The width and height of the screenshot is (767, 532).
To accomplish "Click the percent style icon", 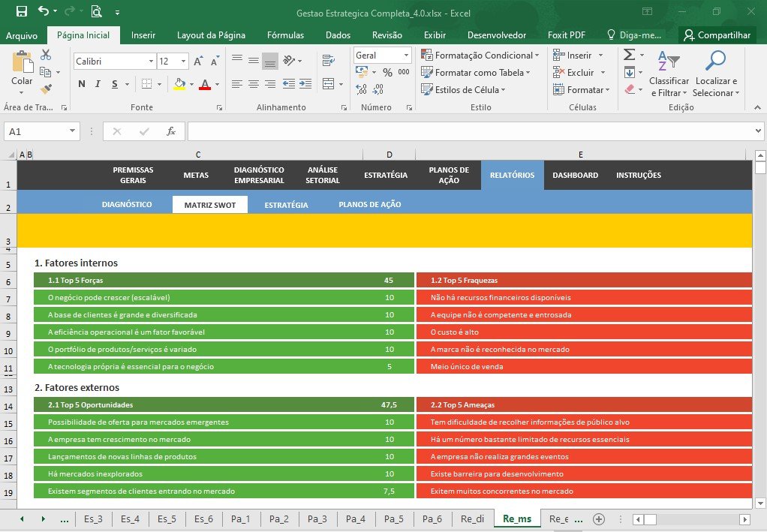I will click(x=387, y=72).
